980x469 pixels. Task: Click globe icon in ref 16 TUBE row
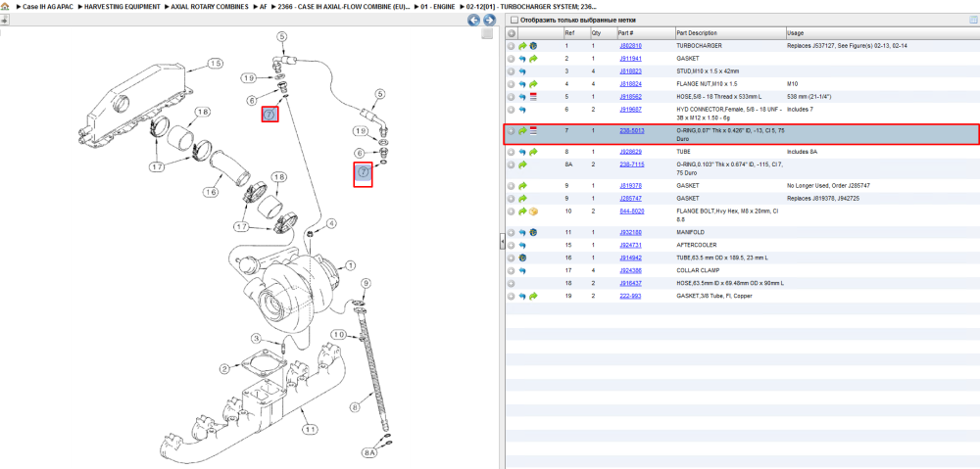coord(522,258)
